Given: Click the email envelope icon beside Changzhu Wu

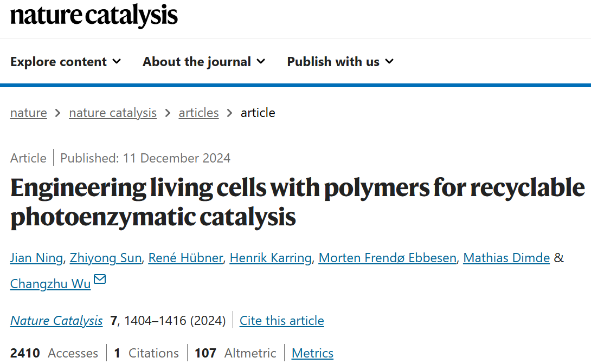Looking at the screenshot, I should click(100, 279).
